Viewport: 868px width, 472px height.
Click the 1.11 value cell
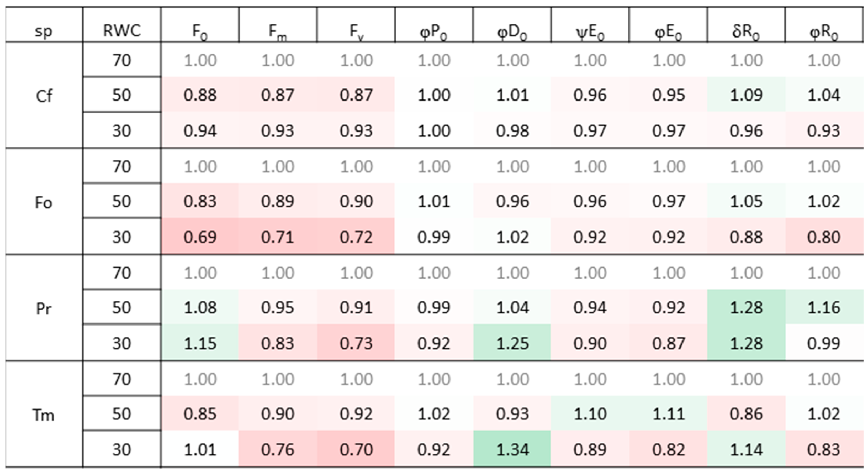tap(669, 414)
